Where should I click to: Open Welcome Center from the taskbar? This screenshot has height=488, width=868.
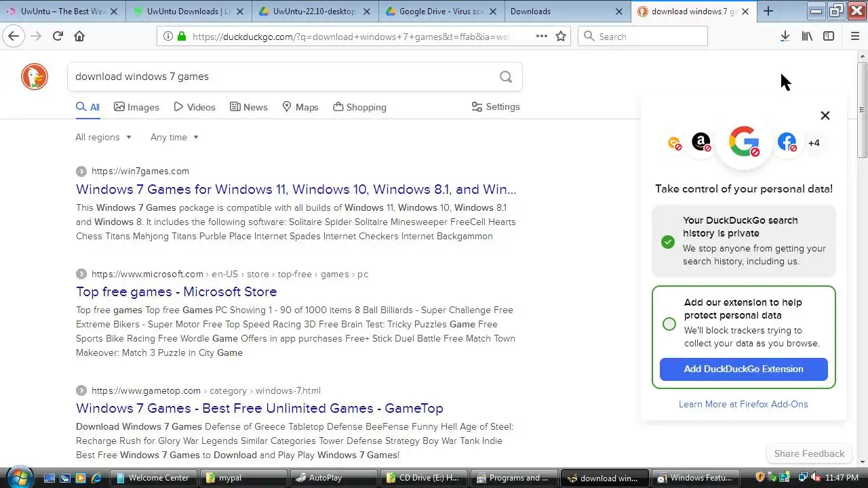click(155, 478)
